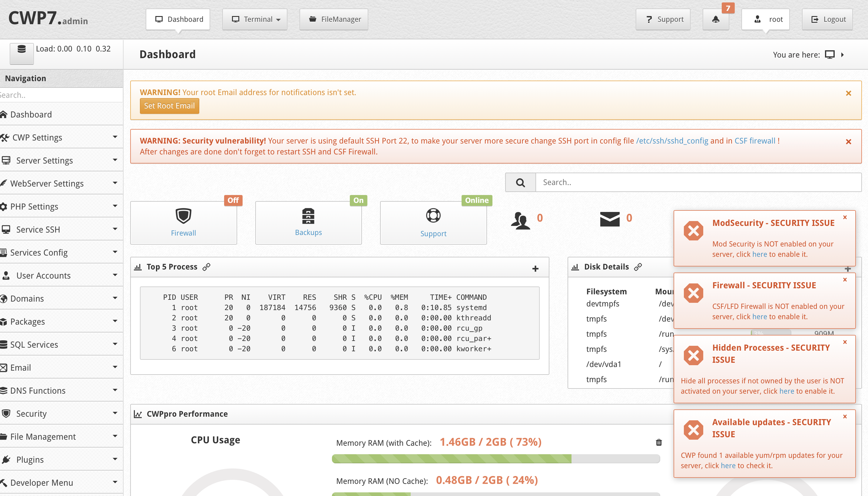Click the link icon beside Top 5 Process
The height and width of the screenshot is (496, 868).
pyautogui.click(x=207, y=267)
